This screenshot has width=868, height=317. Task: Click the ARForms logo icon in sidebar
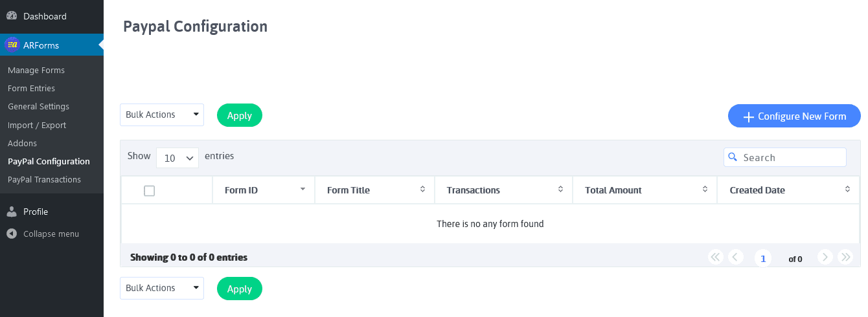point(12,45)
